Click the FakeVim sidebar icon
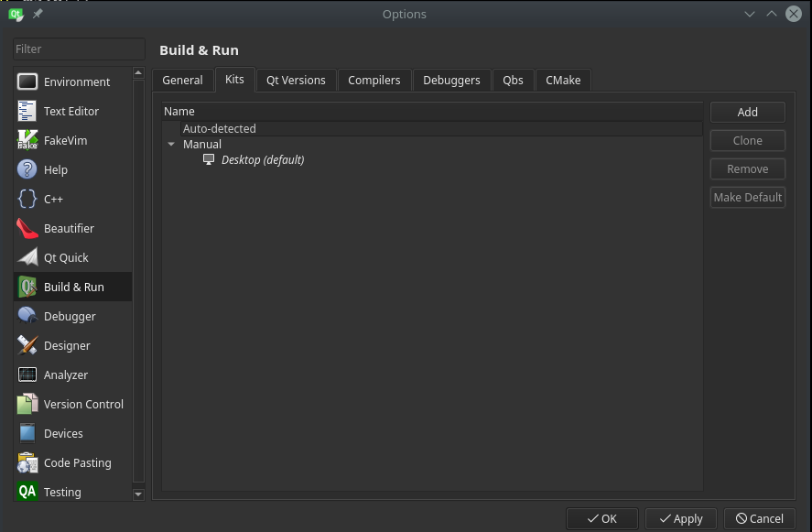Screen dimensions: 812x532 pyautogui.click(x=27, y=140)
